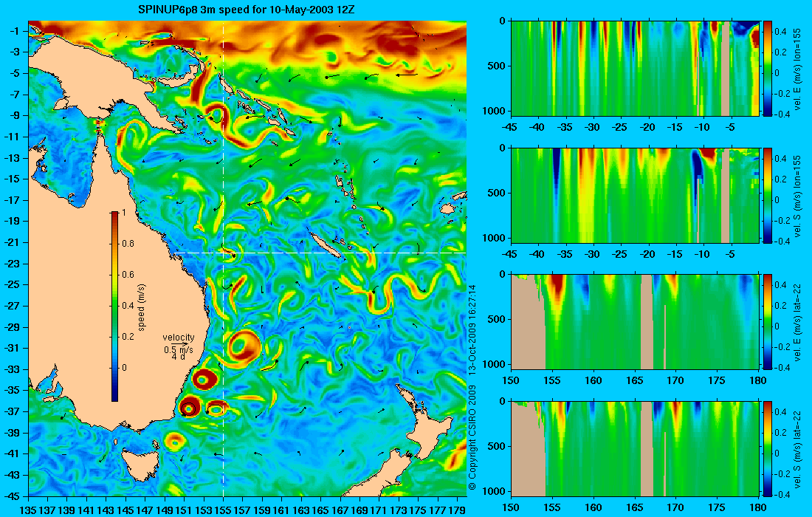Click '0.2' on vel. E lat=-22 colorbar

(780, 306)
